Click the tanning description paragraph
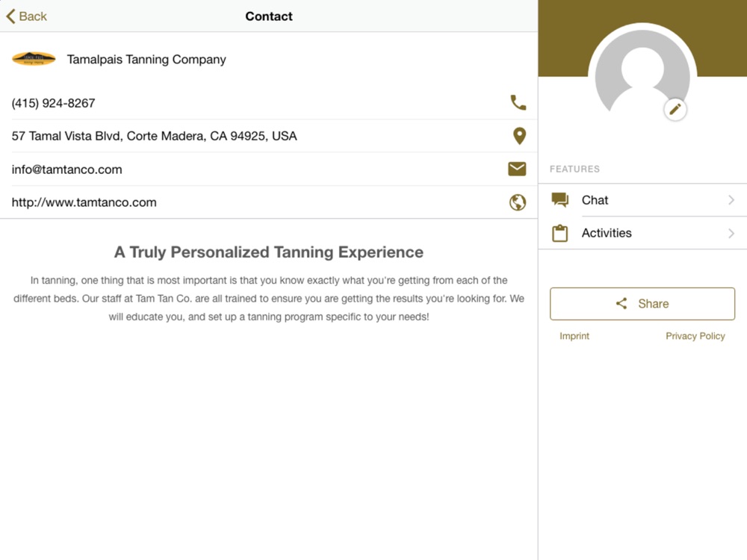Screen dimensions: 747x560 [x=269, y=299]
